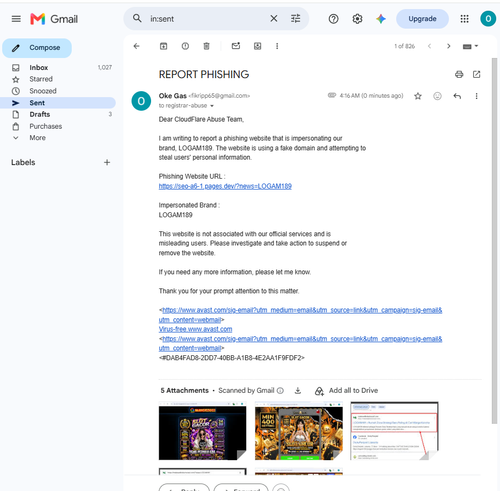This screenshot has width=500, height=491.
Task: Open first slot game attachment thumbnail
Action: pos(202,431)
